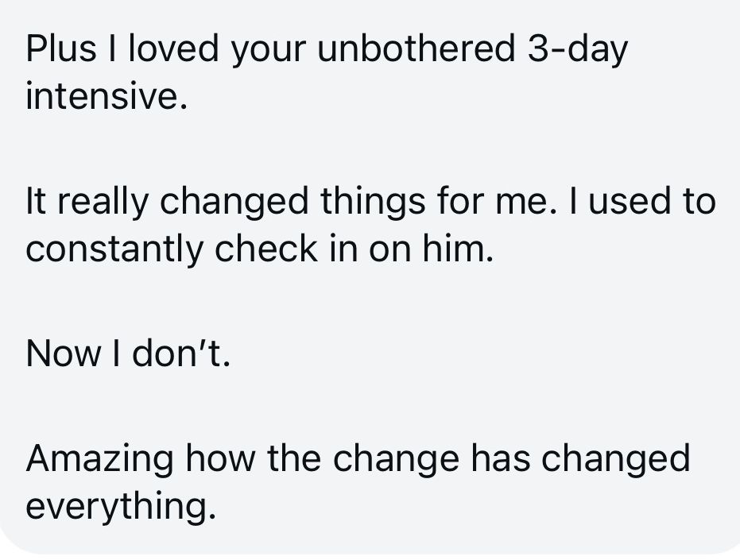Click the word 'constantly'
Screen dimensions: 740x560
[x=114, y=248]
